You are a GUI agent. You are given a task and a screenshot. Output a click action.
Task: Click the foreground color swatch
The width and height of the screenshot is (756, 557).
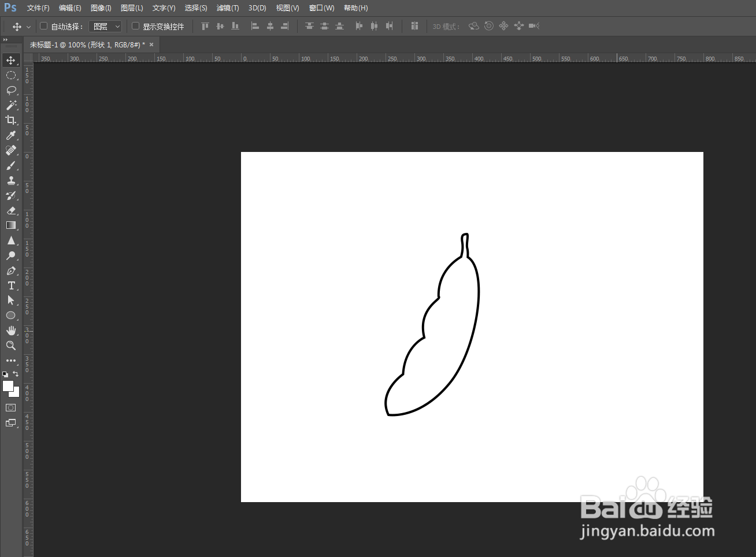click(7, 385)
